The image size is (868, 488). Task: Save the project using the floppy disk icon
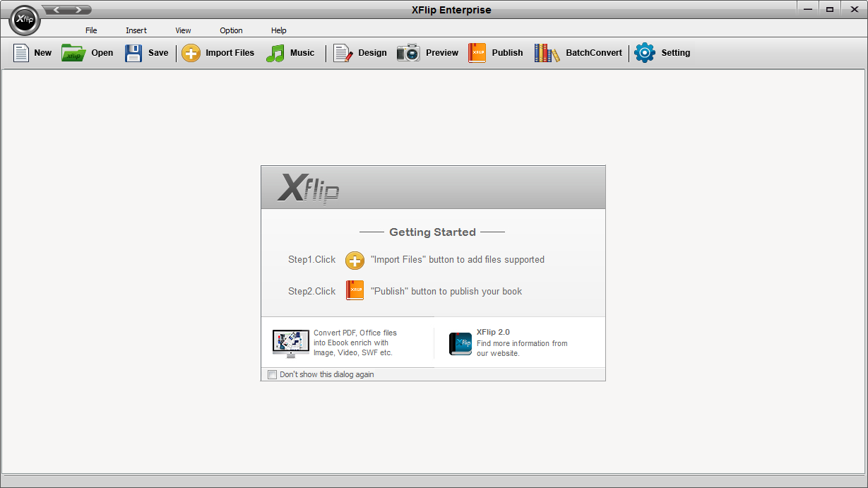(x=133, y=53)
